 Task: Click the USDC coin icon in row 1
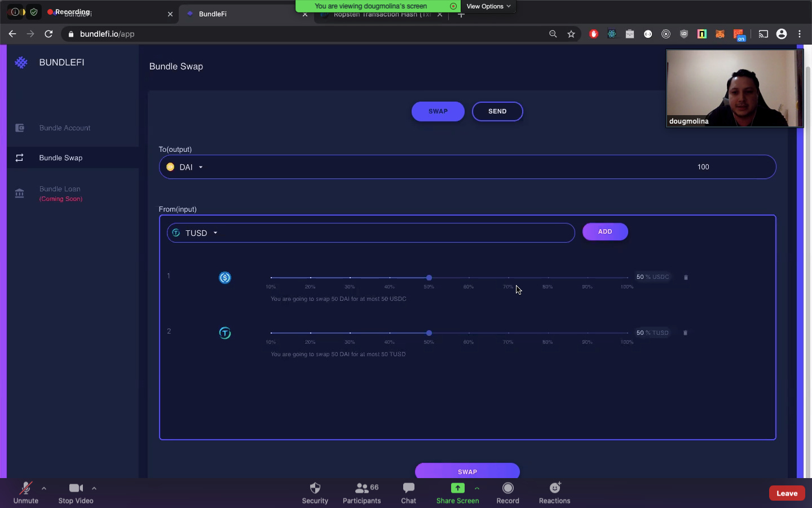(225, 278)
